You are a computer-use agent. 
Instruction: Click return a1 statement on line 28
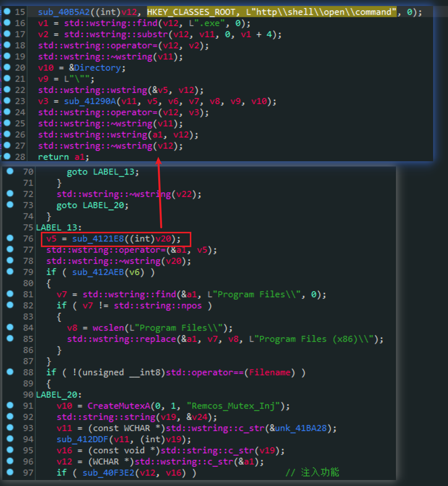pyautogui.click(x=64, y=157)
